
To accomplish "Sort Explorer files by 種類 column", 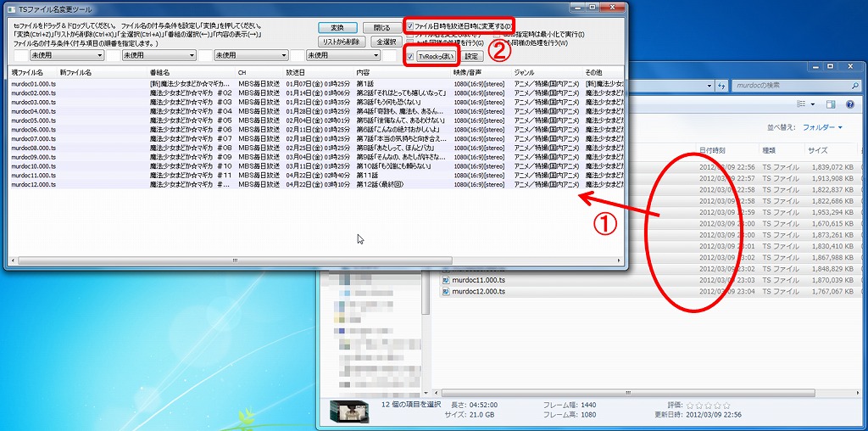I will click(x=782, y=150).
